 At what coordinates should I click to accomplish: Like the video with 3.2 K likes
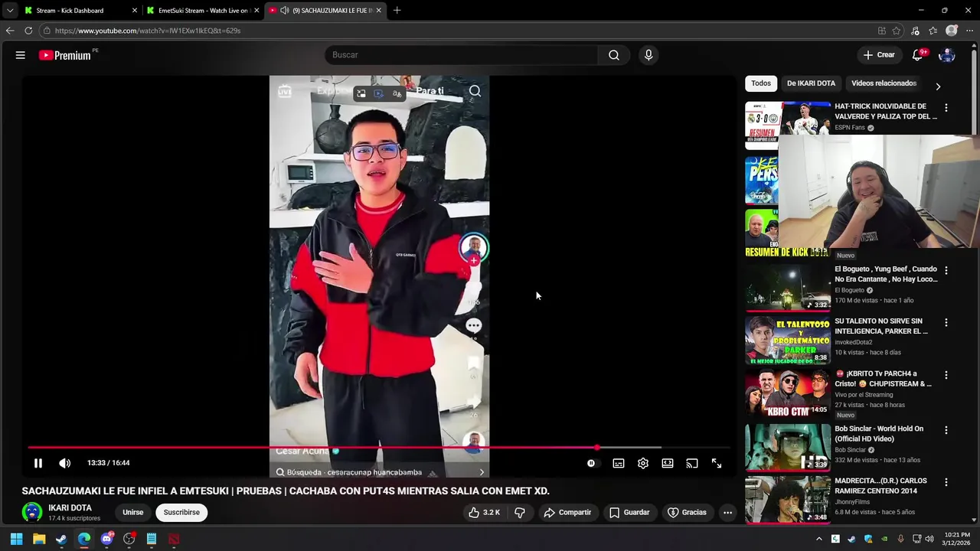coord(485,513)
